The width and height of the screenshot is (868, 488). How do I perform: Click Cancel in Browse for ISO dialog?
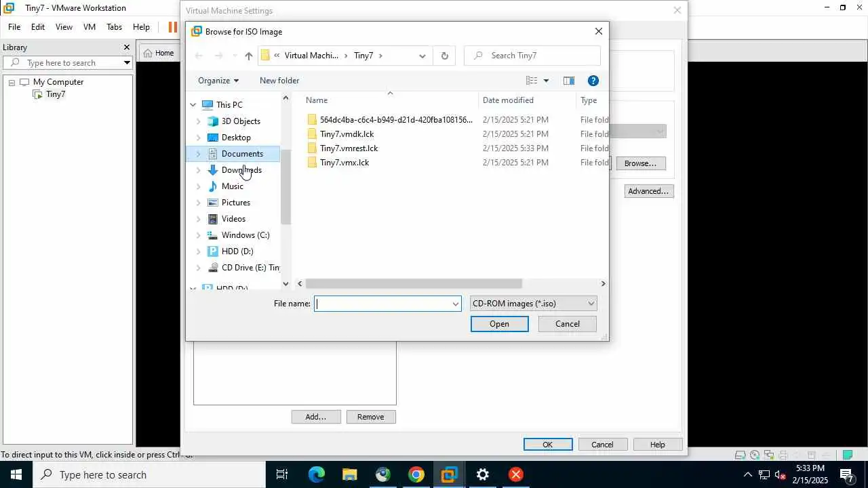click(568, 324)
